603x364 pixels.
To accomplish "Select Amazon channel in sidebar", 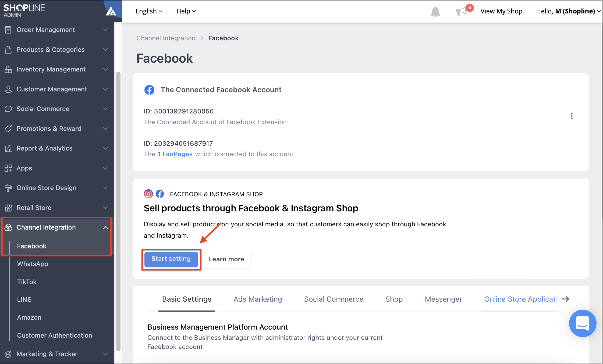I will pos(29,317).
